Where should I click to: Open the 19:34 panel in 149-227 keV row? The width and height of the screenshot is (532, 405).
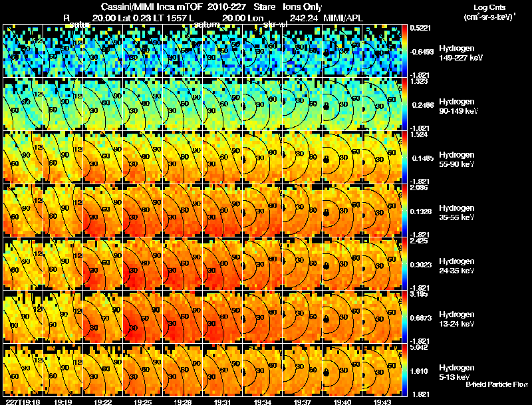tap(262, 51)
